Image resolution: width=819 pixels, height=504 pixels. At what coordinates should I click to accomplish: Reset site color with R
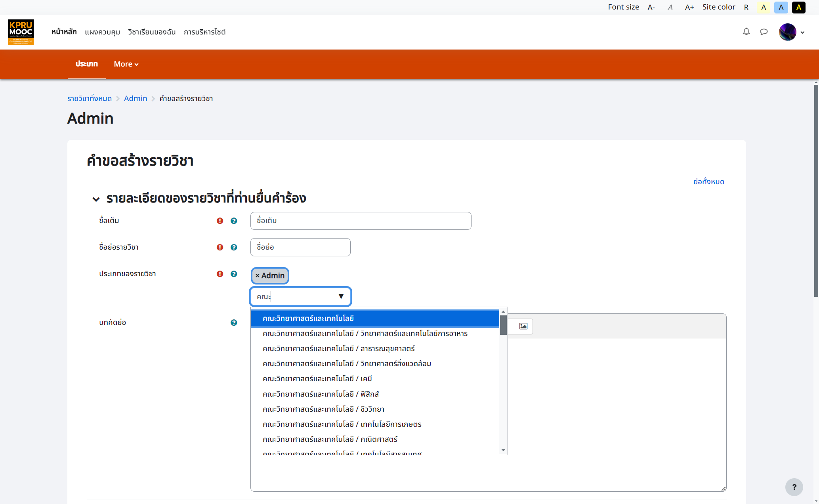coord(746,7)
